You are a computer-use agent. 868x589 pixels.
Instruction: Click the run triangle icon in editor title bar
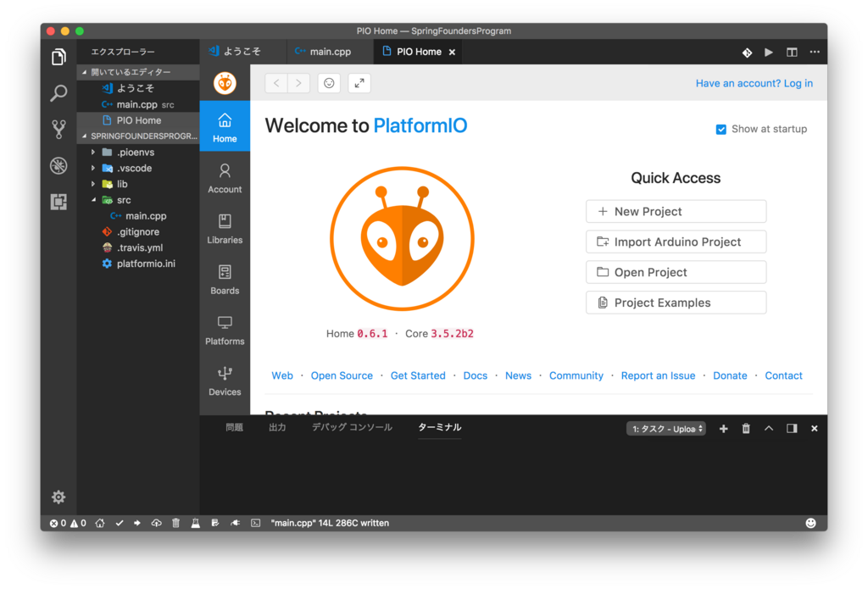tap(769, 52)
